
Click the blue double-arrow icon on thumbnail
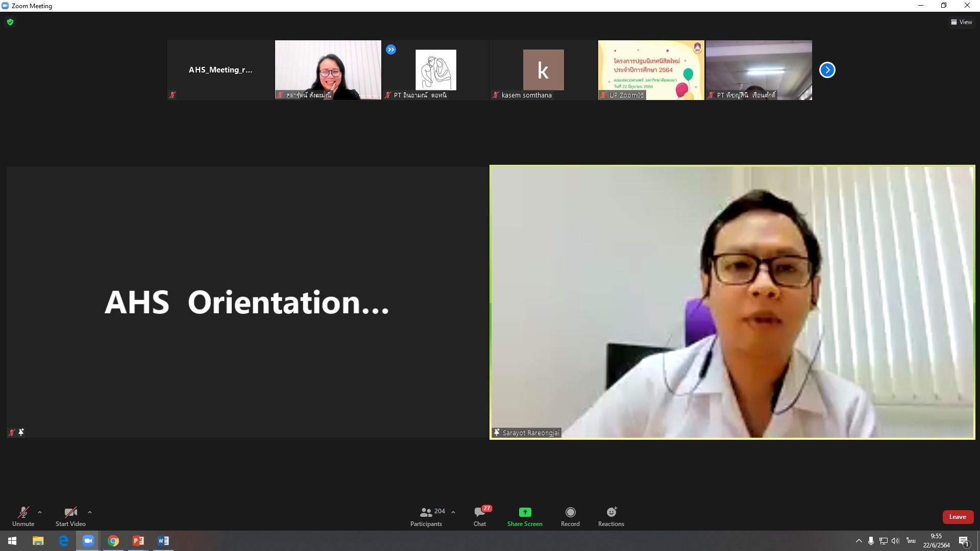(391, 49)
